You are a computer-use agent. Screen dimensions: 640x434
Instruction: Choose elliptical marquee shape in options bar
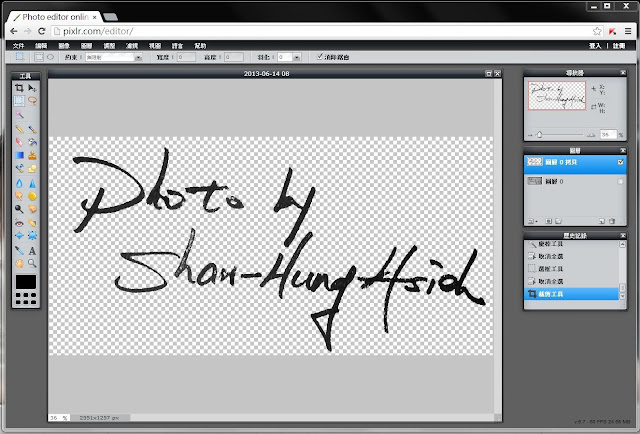click(50, 57)
